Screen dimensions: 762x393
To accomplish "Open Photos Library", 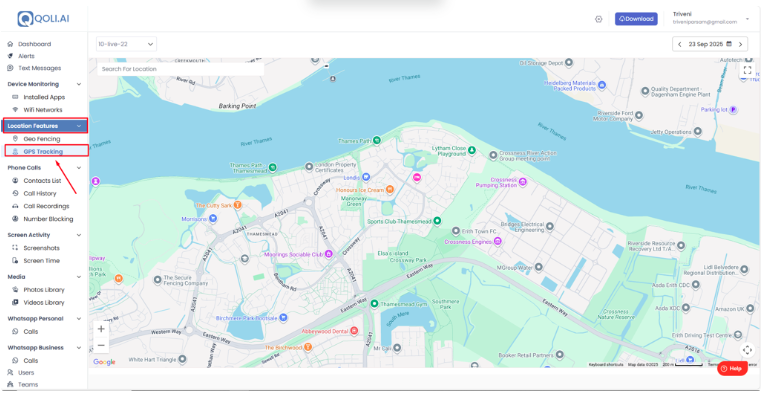I will 44,290.
